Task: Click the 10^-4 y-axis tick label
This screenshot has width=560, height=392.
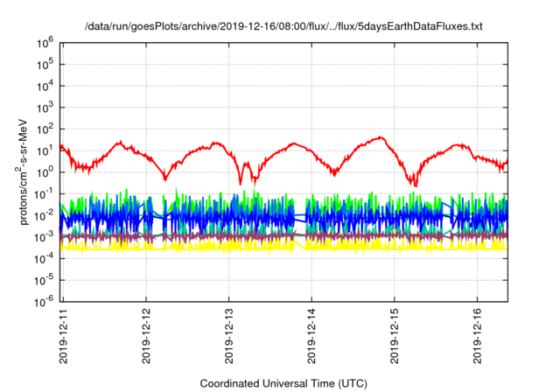Action: tap(44, 259)
